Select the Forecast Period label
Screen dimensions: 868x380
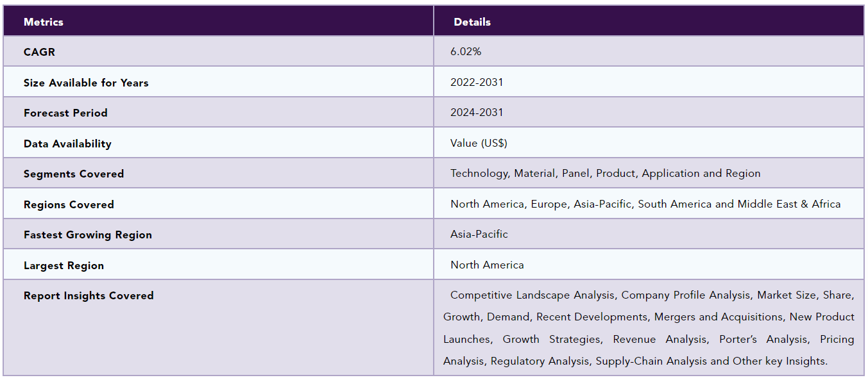point(65,113)
